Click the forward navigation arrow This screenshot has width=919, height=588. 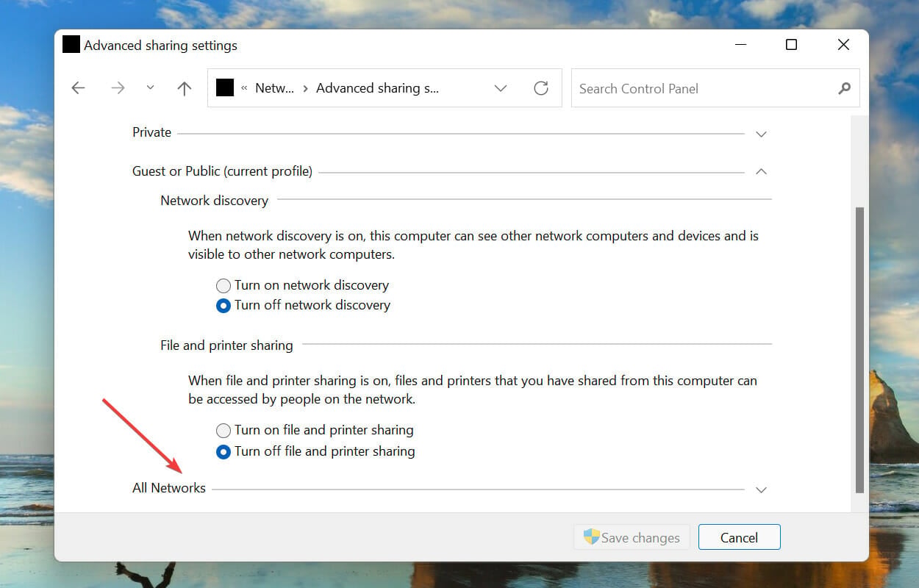click(118, 88)
